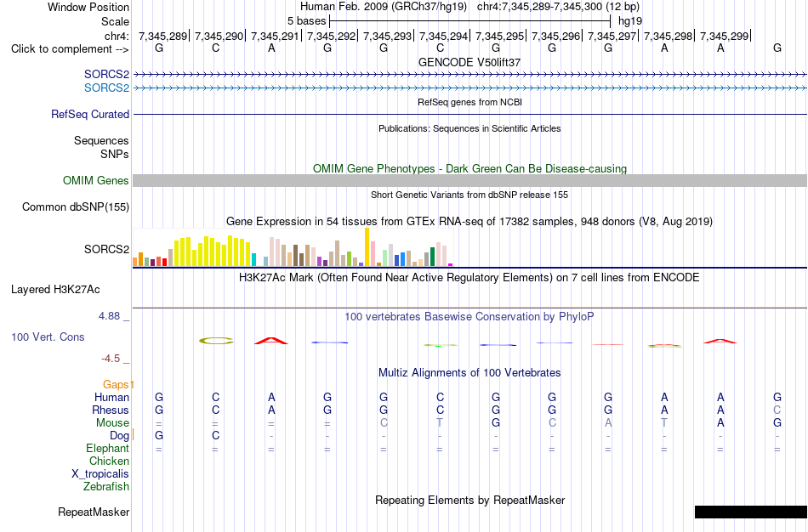
Task: Click the cyan bar in GTEx expression chart
Action: 253,259
